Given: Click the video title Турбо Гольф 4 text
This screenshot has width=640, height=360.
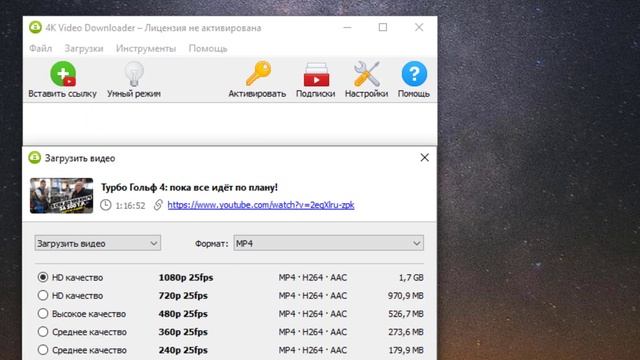Looking at the screenshot, I should (189, 187).
